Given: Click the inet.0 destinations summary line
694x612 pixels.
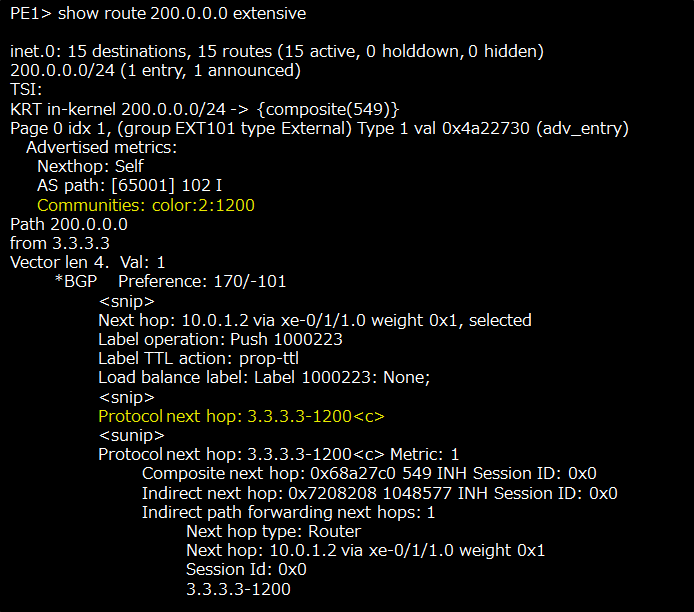Looking at the screenshot, I should 277,52.
